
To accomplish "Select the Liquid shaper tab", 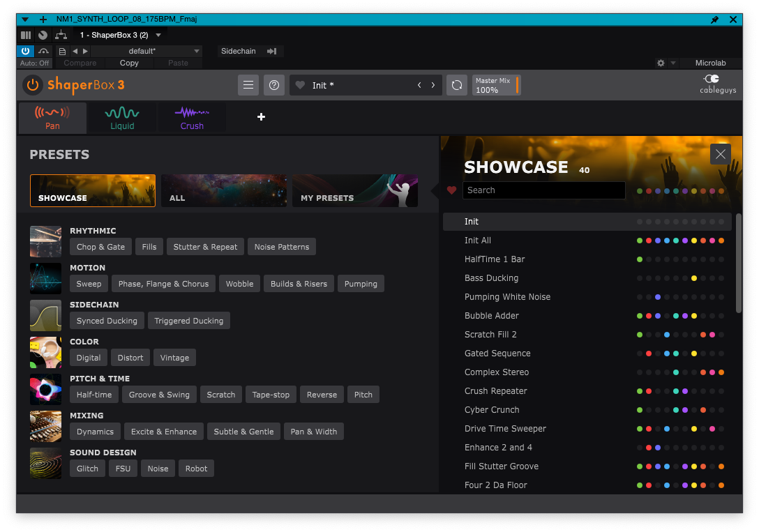I will pyautogui.click(x=122, y=118).
